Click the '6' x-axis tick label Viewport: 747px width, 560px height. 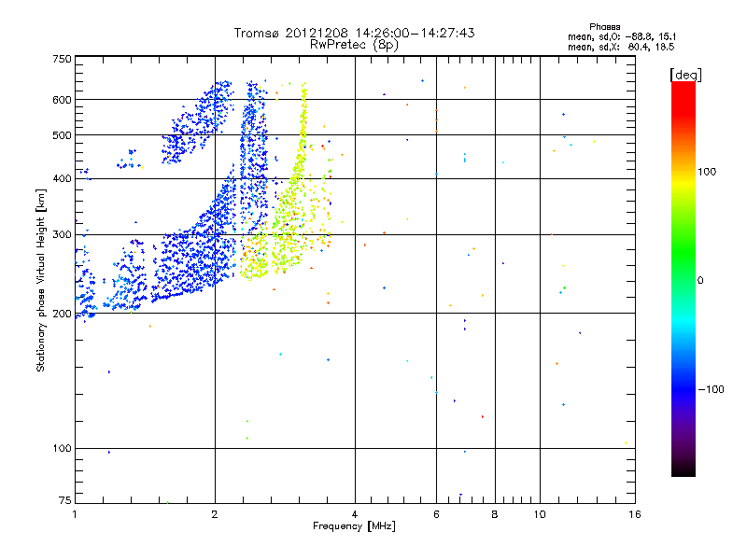coord(436,514)
